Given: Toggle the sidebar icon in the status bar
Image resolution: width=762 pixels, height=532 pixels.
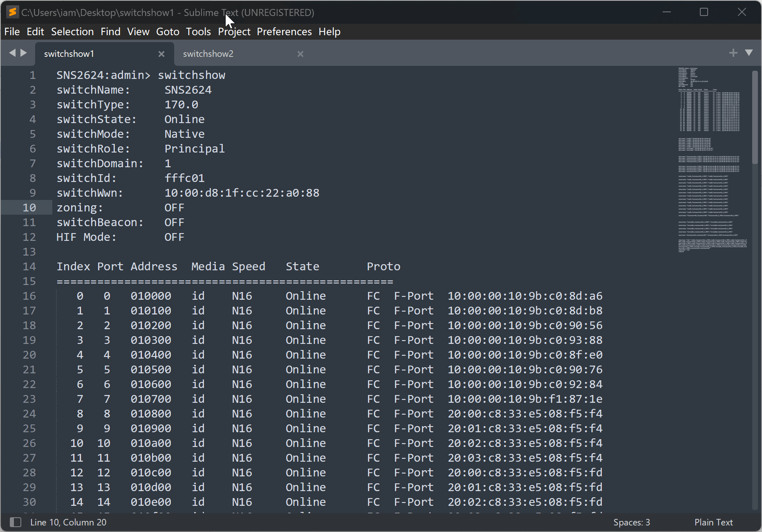Looking at the screenshot, I should 16,522.
